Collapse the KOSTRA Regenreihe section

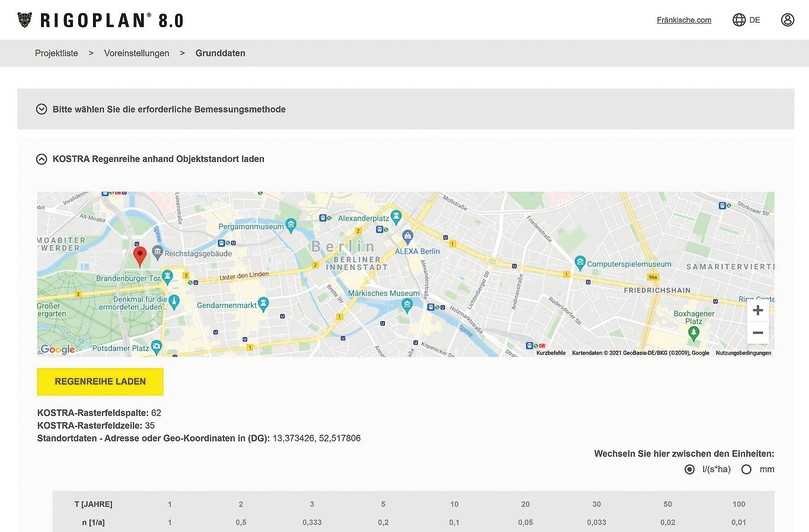pos(42,158)
